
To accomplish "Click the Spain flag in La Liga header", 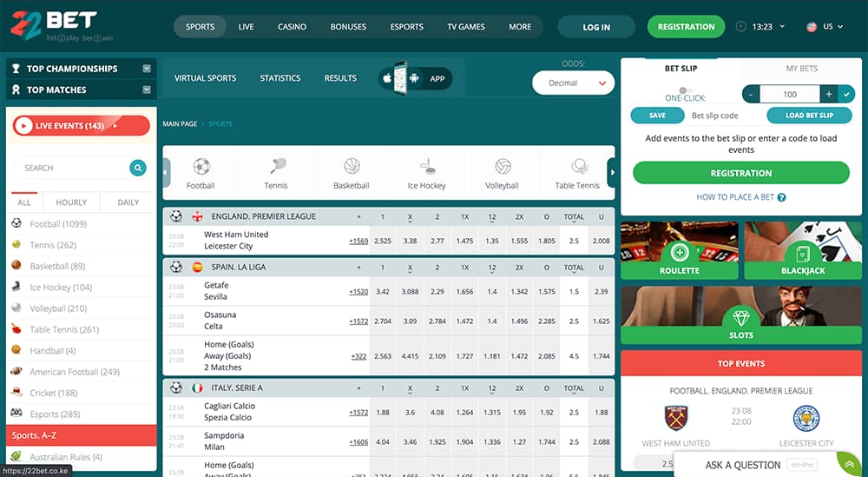I will (197, 267).
